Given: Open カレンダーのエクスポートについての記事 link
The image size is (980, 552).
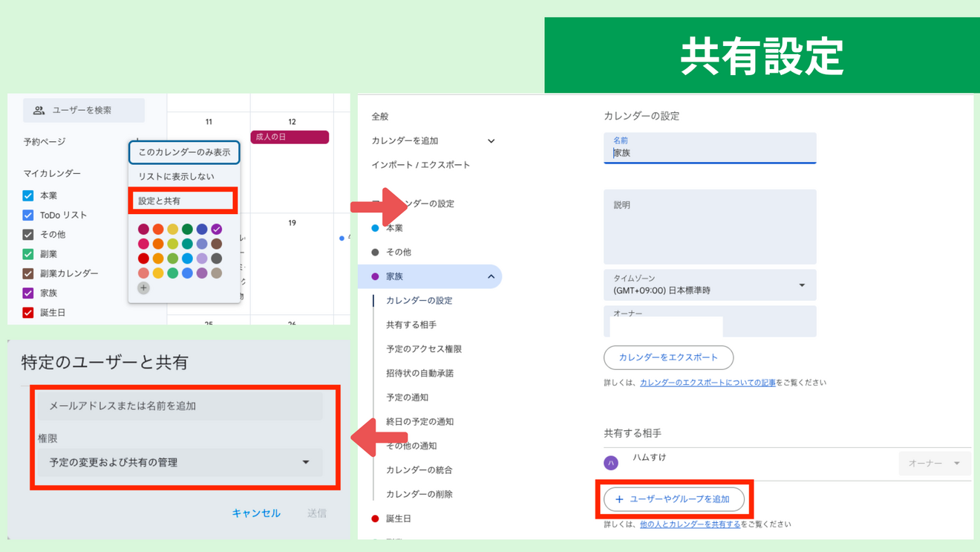Looking at the screenshot, I should (708, 383).
